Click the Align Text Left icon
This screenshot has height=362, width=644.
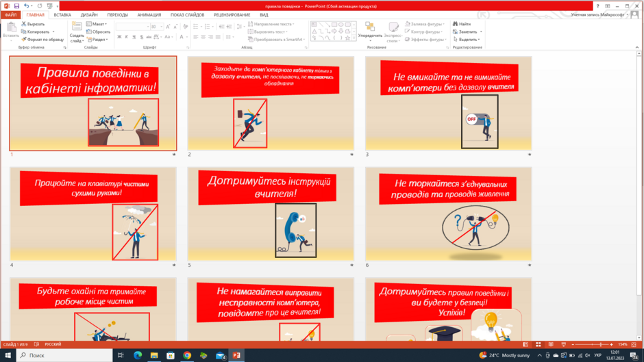pos(196,37)
